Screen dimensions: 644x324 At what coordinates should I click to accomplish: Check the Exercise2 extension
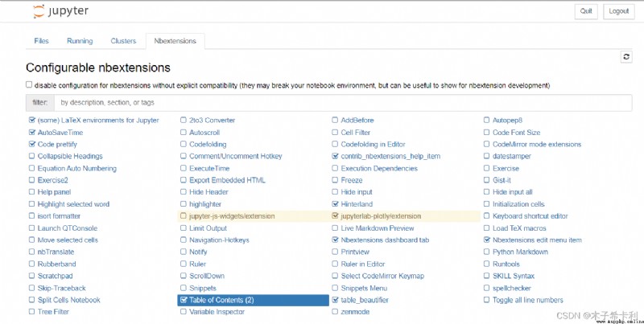pos(32,180)
